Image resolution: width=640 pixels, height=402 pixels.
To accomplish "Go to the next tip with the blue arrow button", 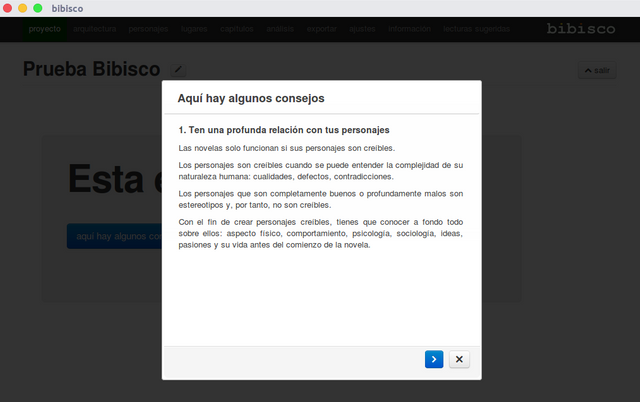I will click(x=434, y=359).
